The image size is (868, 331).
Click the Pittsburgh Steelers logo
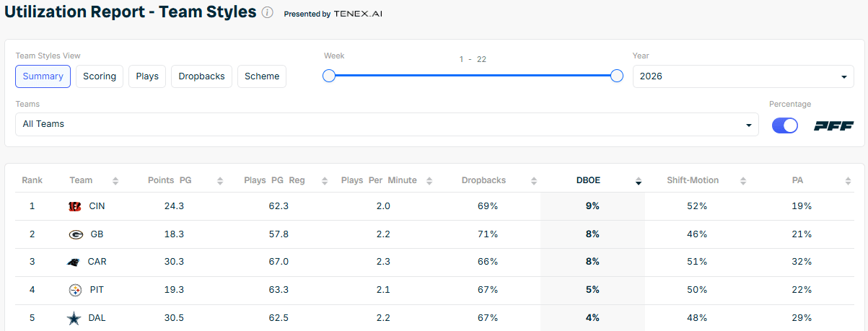(x=75, y=290)
